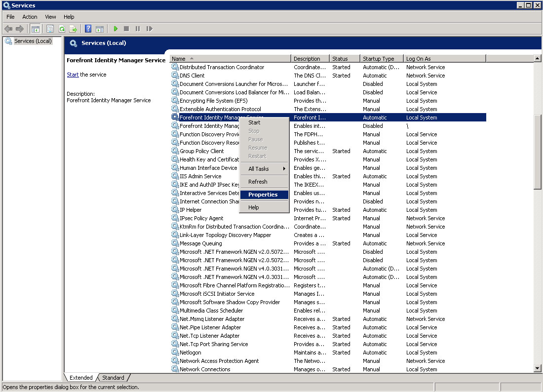Click gear icon of Group Policy Client
The height and width of the screenshot is (392, 543).
[x=175, y=151]
